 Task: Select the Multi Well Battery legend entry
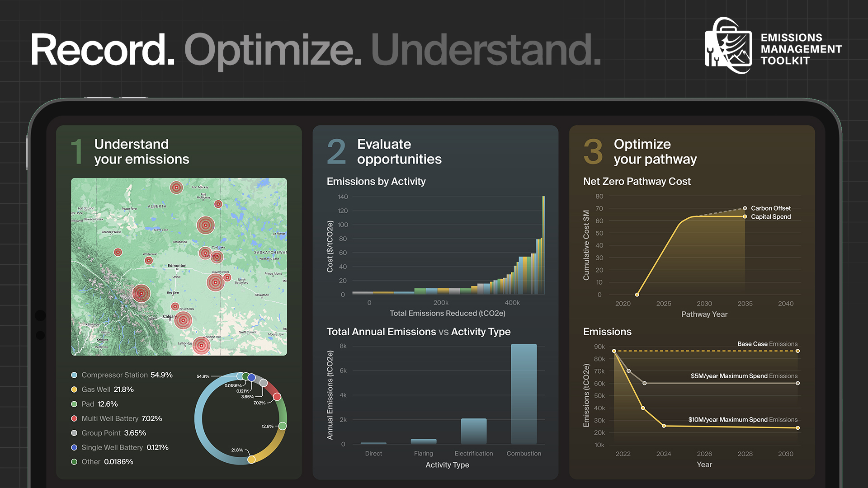[117, 418]
